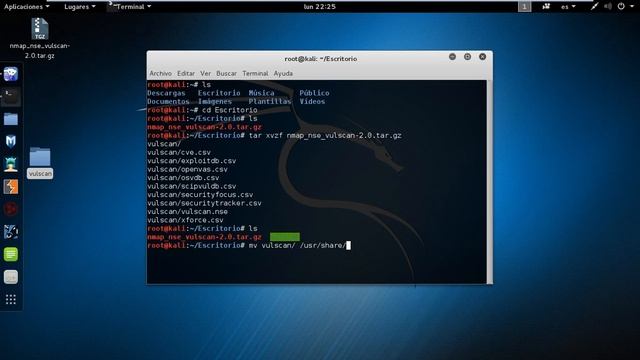Viewport: 640px width, 360px height.
Task: Click the Público directory name
Action: 314,93
